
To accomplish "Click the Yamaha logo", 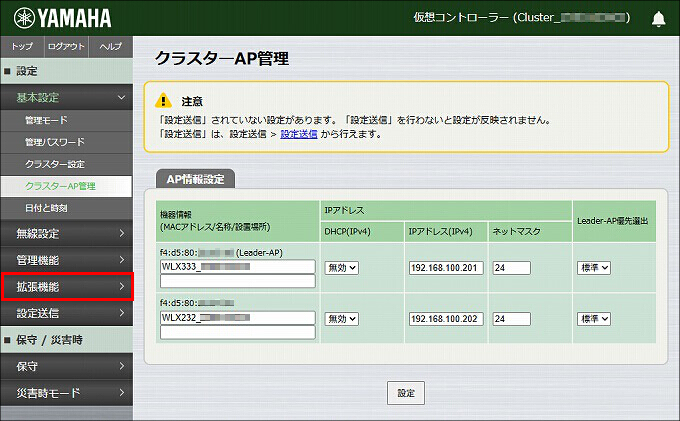I will 62,18.
